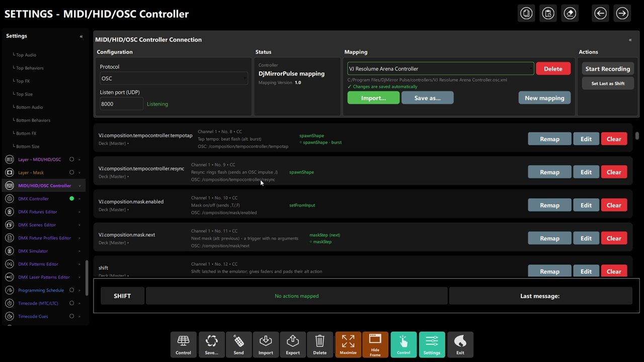Click the Export icon in the bottom toolbar
The height and width of the screenshot is (362, 644).
(293, 344)
